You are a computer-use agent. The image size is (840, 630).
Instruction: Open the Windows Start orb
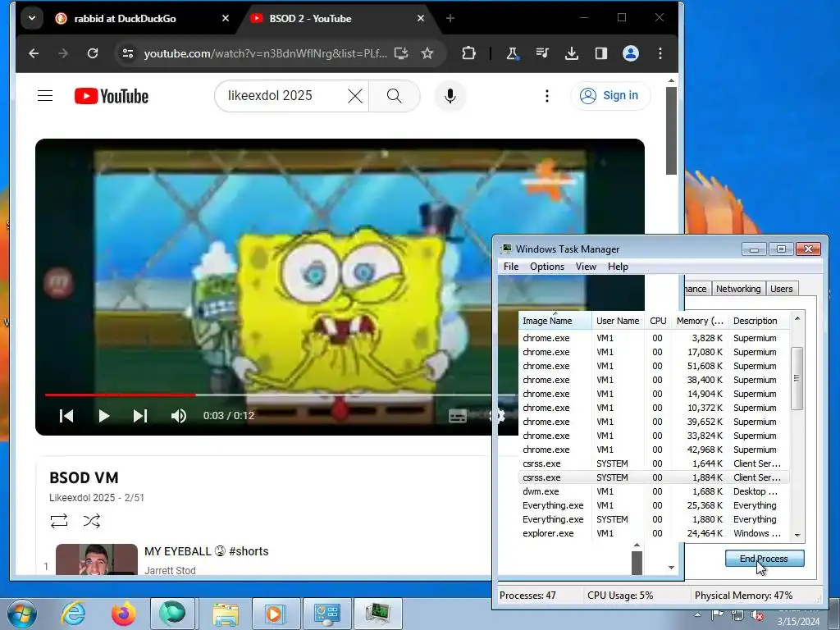[22, 614]
